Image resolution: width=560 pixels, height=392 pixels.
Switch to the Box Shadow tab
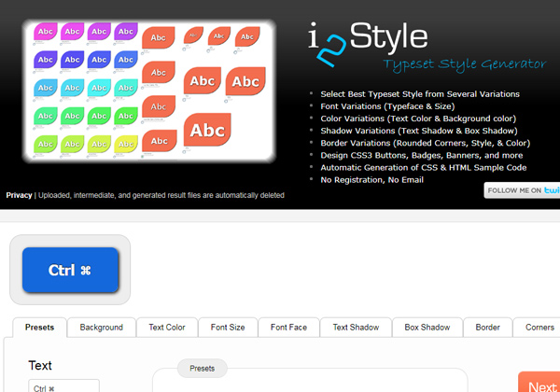point(427,328)
